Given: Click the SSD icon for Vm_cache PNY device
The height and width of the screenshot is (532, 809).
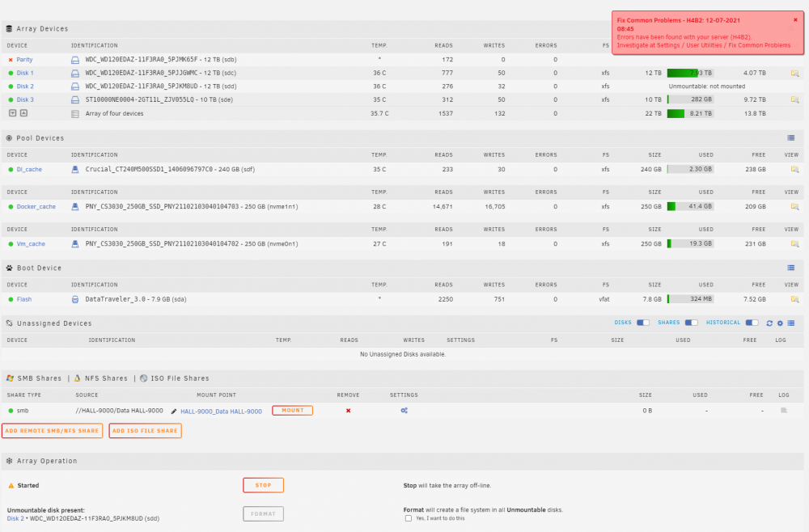Looking at the screenshot, I should [x=75, y=244].
